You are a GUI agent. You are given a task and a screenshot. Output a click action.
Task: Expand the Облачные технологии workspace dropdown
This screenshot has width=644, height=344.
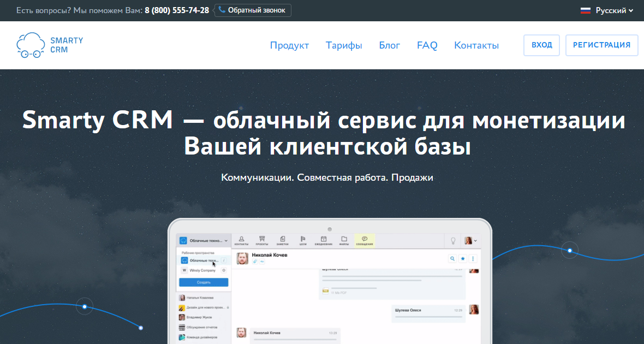[226, 240]
